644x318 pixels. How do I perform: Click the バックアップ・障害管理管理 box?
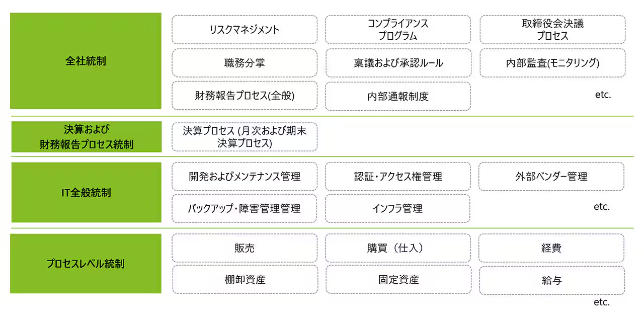(x=245, y=208)
